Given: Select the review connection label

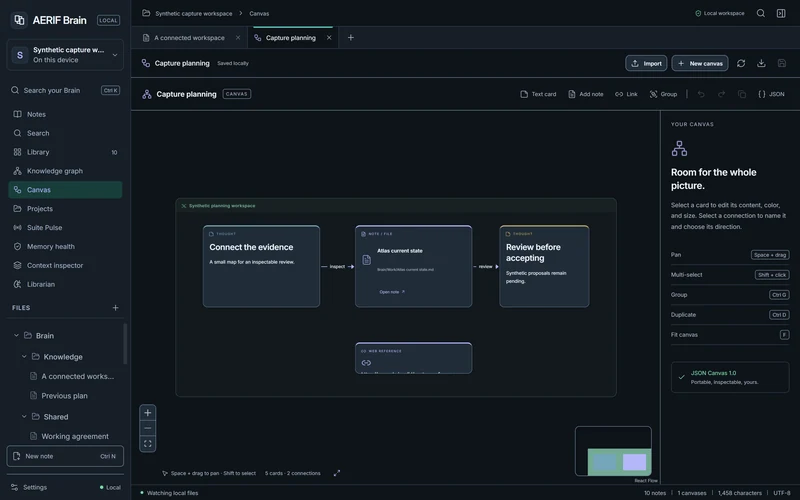Looking at the screenshot, I should click(x=486, y=266).
